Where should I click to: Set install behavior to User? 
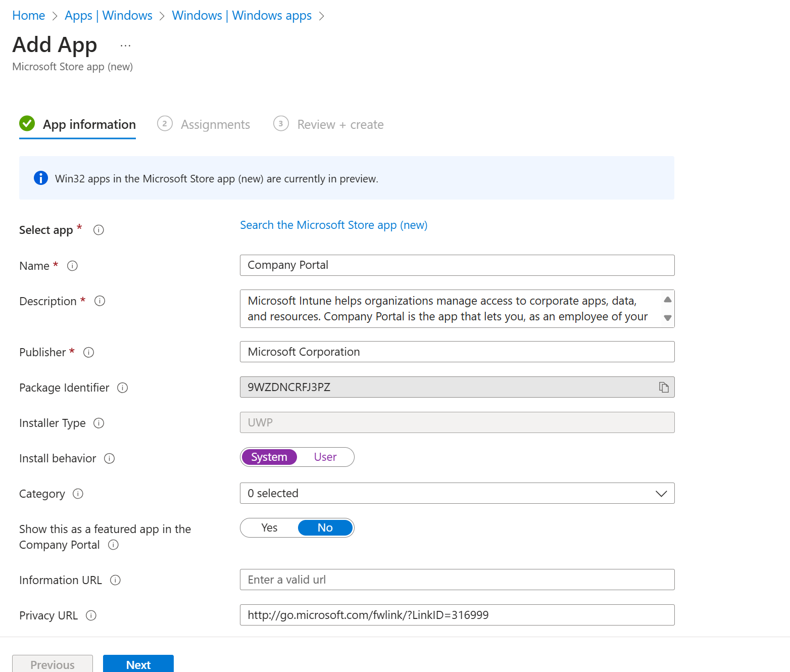(x=325, y=457)
